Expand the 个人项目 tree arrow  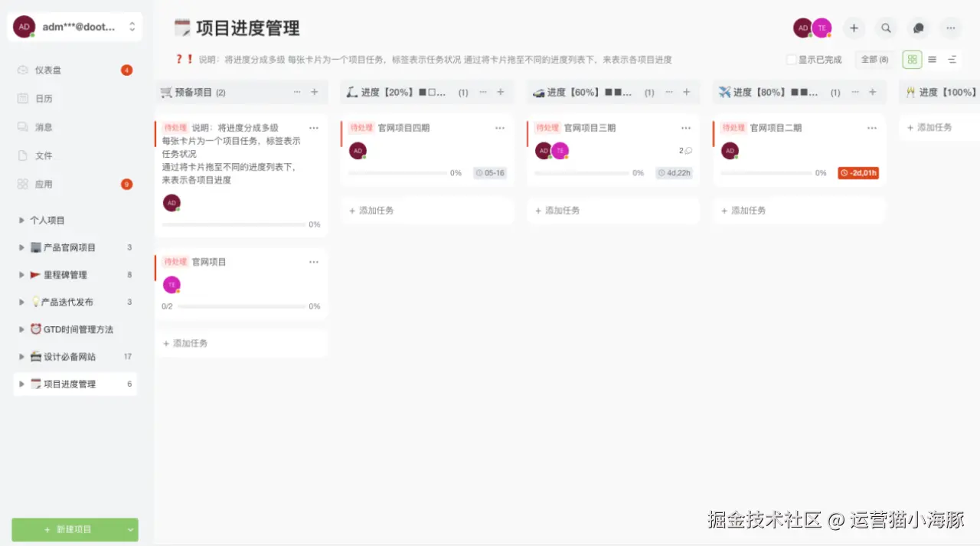click(21, 221)
